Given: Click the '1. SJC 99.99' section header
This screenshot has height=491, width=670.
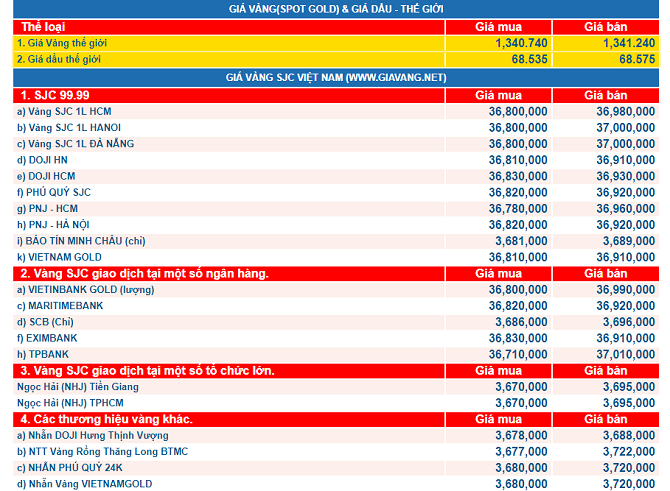Looking at the screenshot, I should coord(55,95).
